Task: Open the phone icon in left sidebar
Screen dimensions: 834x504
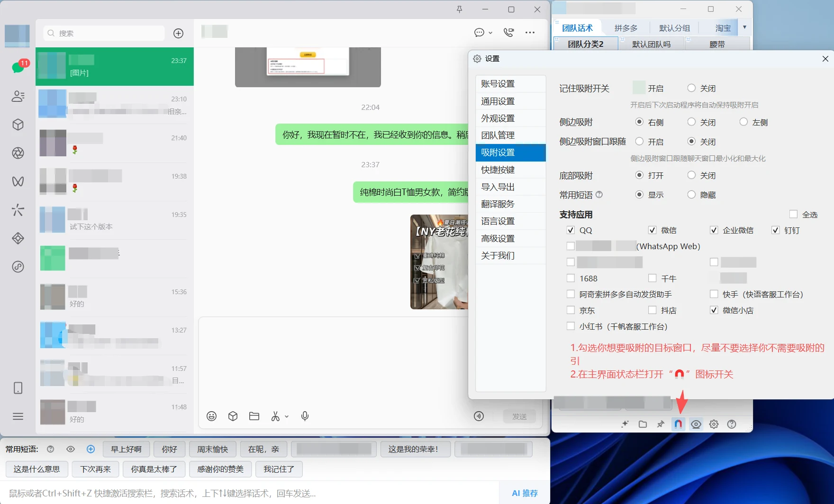Action: tap(18, 388)
